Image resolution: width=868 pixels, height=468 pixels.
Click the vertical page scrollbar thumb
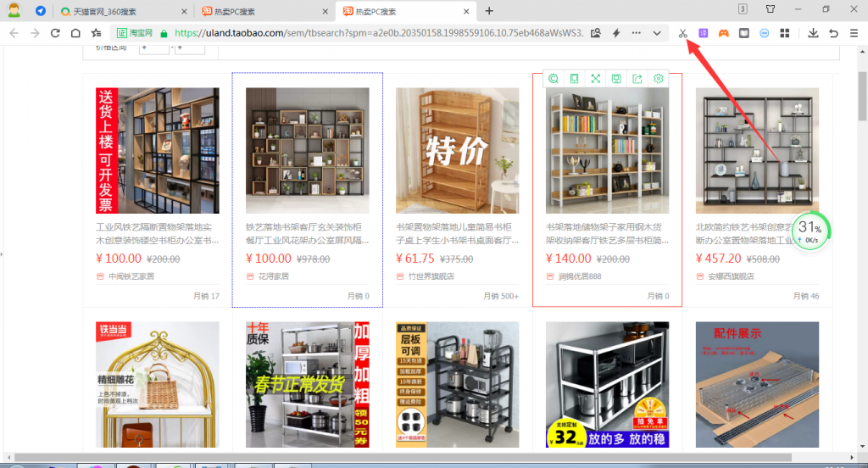pyautogui.click(x=862, y=97)
